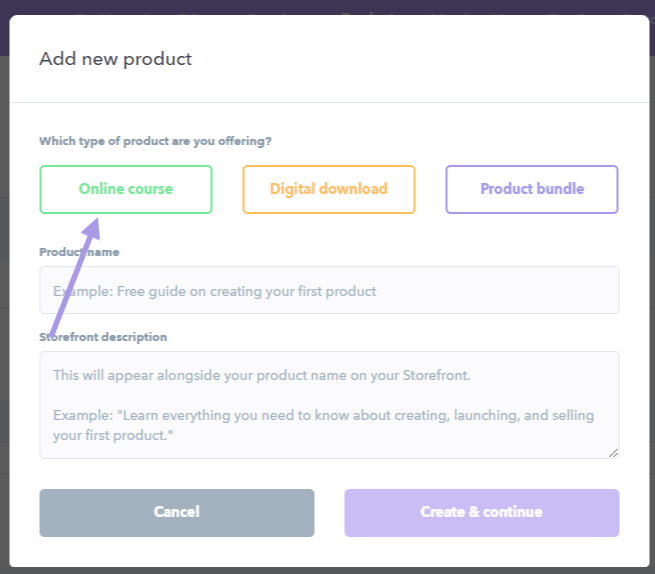This screenshot has height=574, width=655.
Task: Select the Online course product type
Action: [126, 189]
